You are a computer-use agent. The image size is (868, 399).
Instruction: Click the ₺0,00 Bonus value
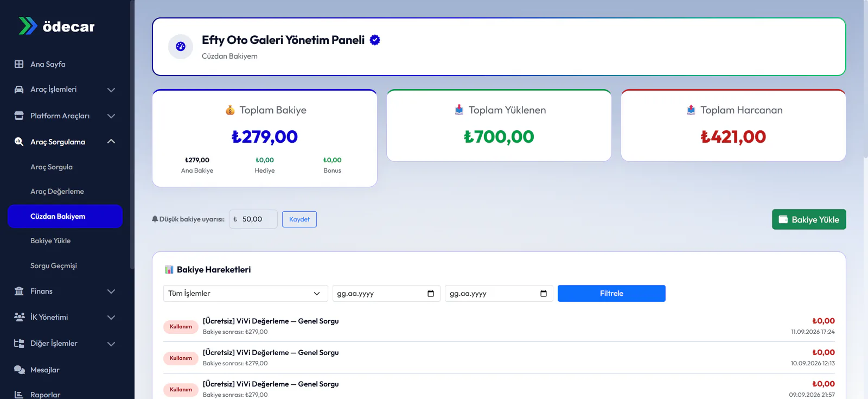(333, 160)
